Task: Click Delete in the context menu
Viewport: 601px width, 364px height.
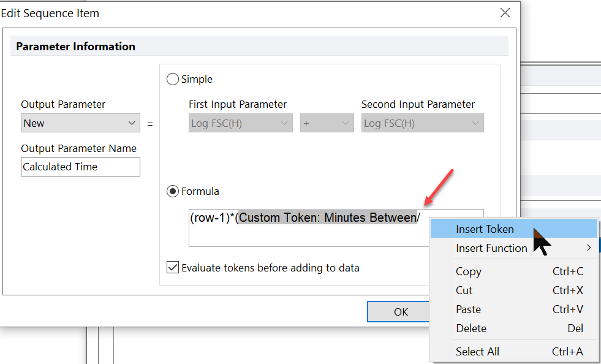Action: (471, 328)
